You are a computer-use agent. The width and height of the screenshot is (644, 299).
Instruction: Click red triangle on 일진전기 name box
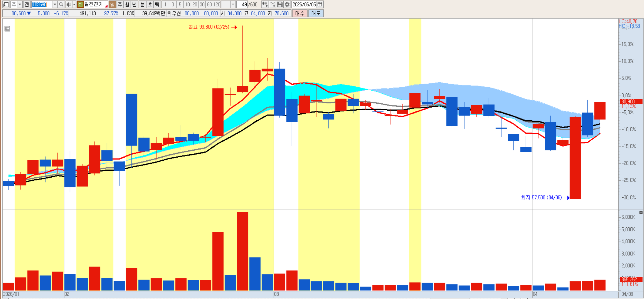click(x=106, y=6)
